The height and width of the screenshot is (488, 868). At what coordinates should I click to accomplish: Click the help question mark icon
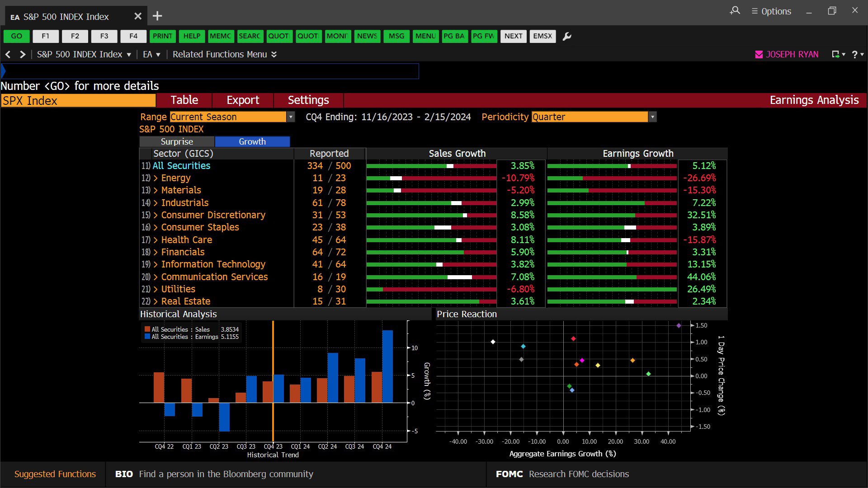pos(854,54)
